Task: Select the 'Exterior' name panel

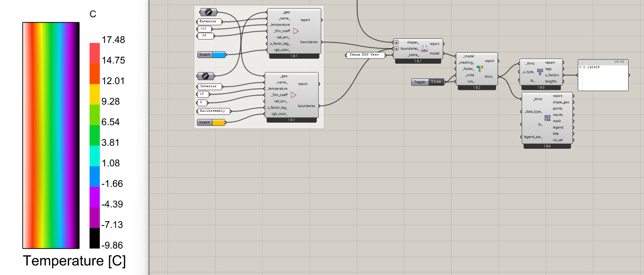Action: point(209,21)
